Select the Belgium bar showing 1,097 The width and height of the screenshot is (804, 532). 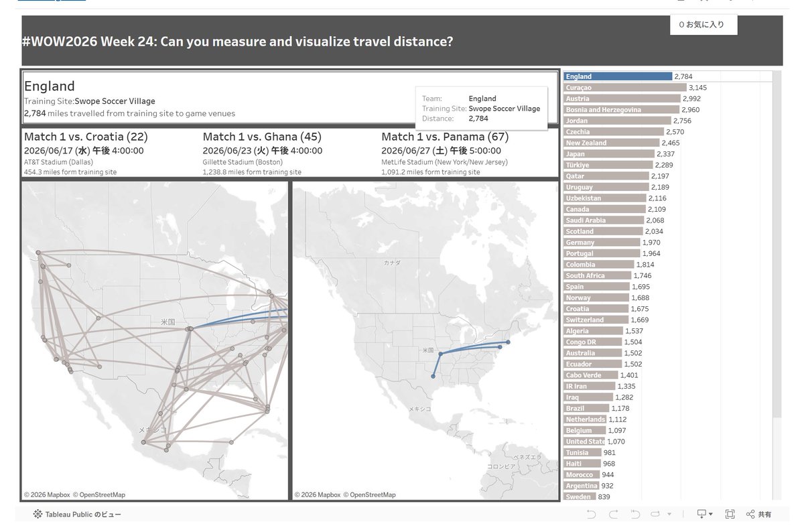pyautogui.click(x=585, y=430)
